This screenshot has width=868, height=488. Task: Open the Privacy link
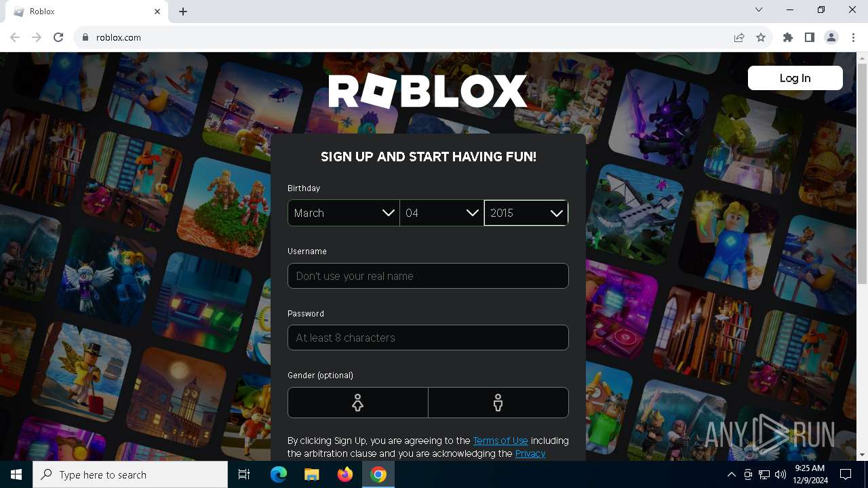click(x=530, y=453)
